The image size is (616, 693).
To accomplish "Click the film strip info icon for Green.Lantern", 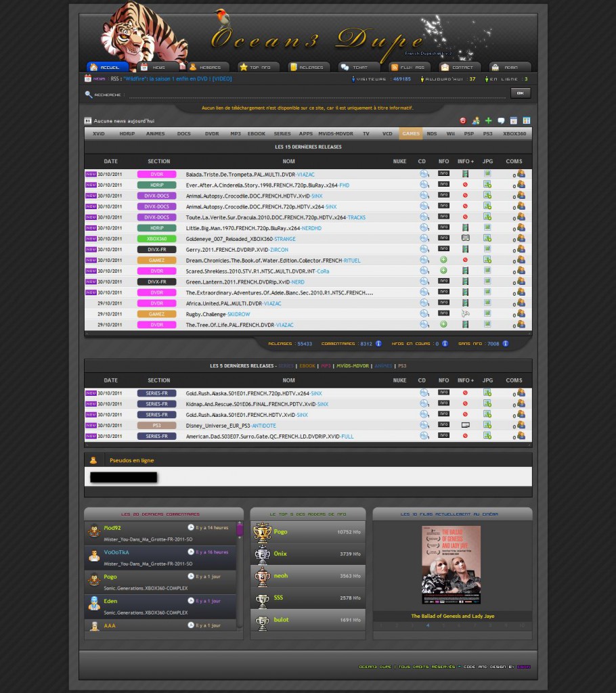I will point(465,281).
